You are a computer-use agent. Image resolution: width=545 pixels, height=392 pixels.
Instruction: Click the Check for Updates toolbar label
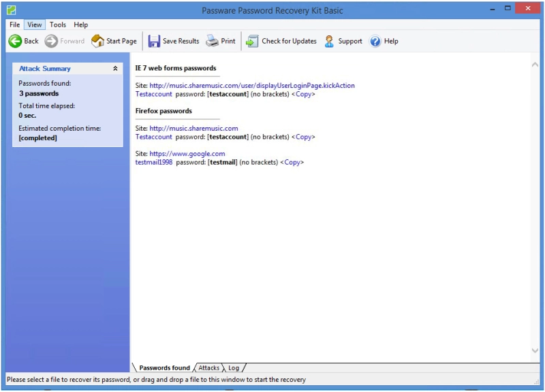(289, 41)
